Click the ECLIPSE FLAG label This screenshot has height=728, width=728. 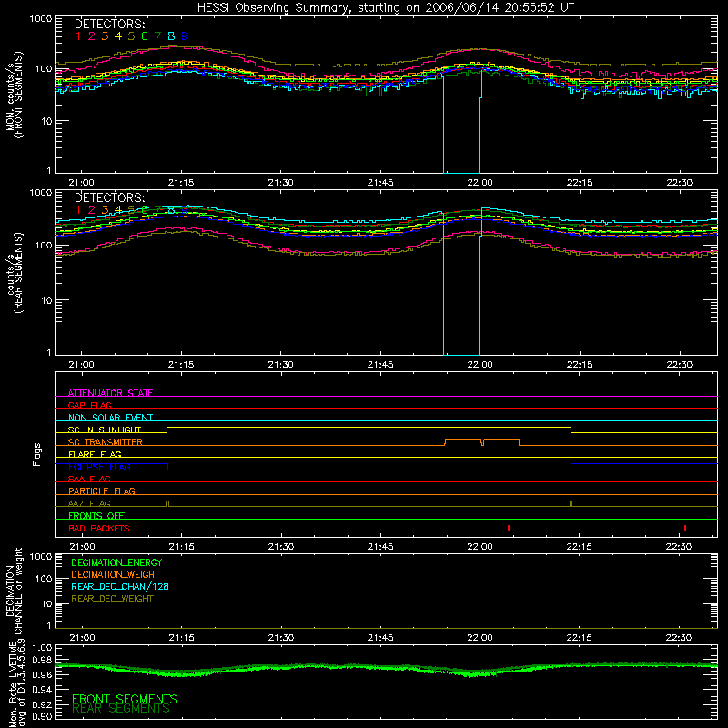(x=99, y=467)
